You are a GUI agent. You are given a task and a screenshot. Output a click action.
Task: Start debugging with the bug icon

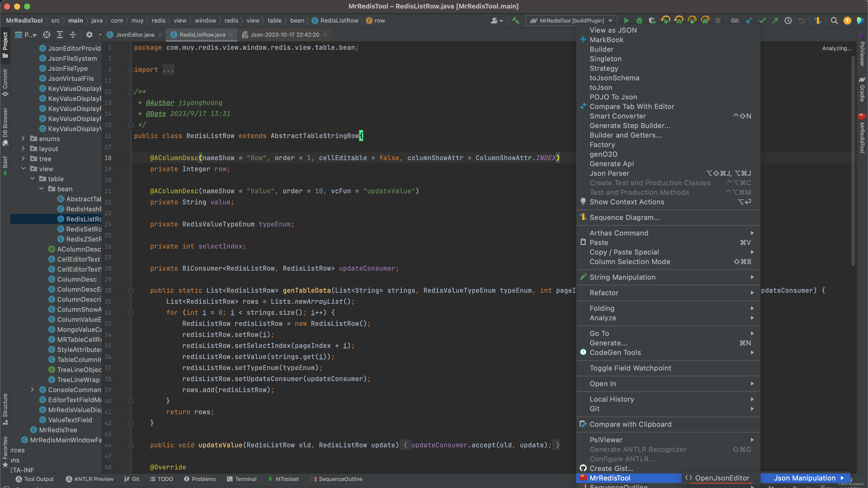pyautogui.click(x=639, y=21)
